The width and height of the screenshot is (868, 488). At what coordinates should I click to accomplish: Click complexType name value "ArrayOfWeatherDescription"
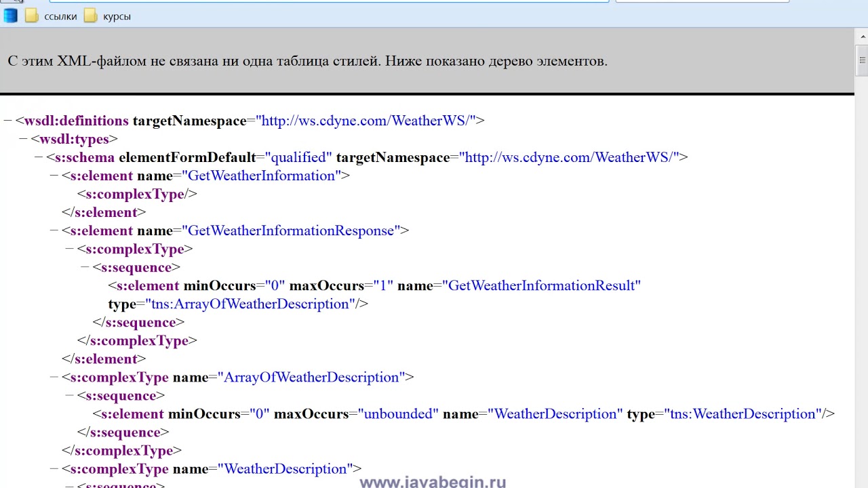[x=311, y=377]
